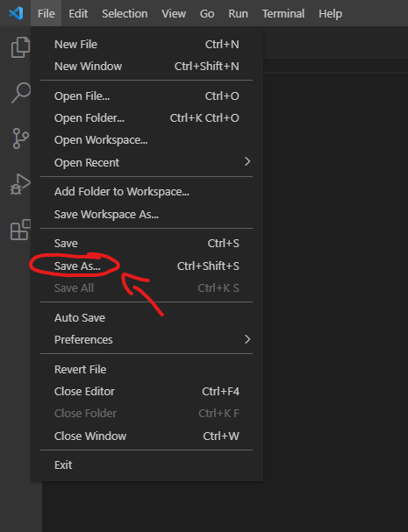Screen dimensions: 408x532
Task: Open the Extensions view icon
Action: pos(20,230)
